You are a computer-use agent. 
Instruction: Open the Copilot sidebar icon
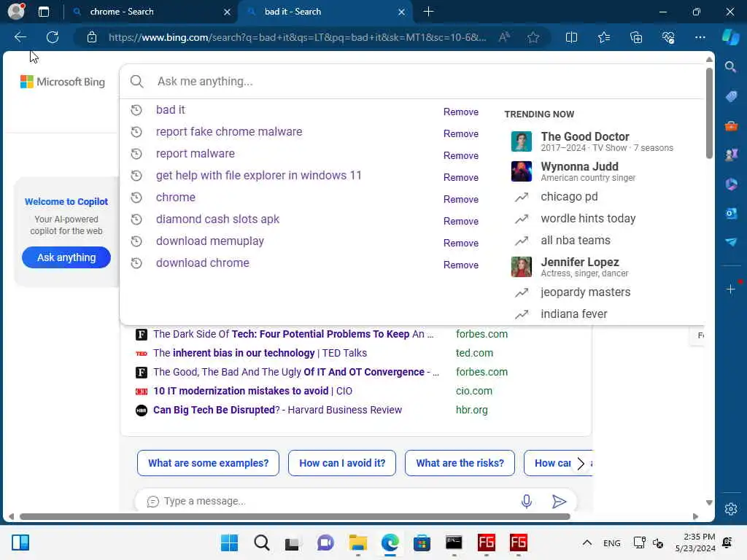[730, 37]
